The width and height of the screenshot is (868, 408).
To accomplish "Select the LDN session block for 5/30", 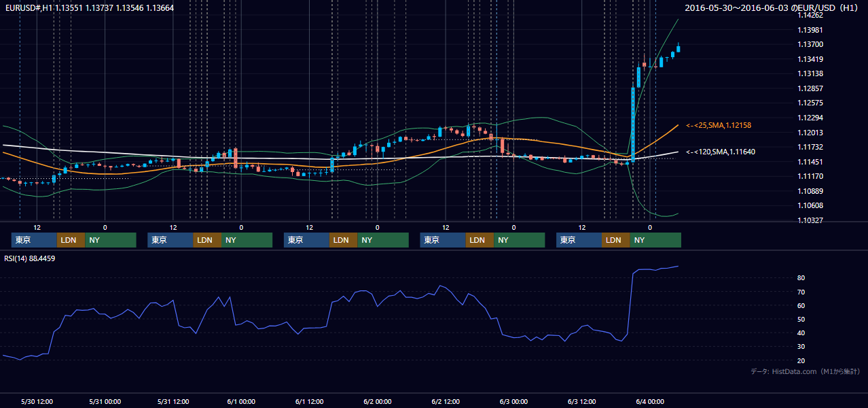I will [x=71, y=240].
